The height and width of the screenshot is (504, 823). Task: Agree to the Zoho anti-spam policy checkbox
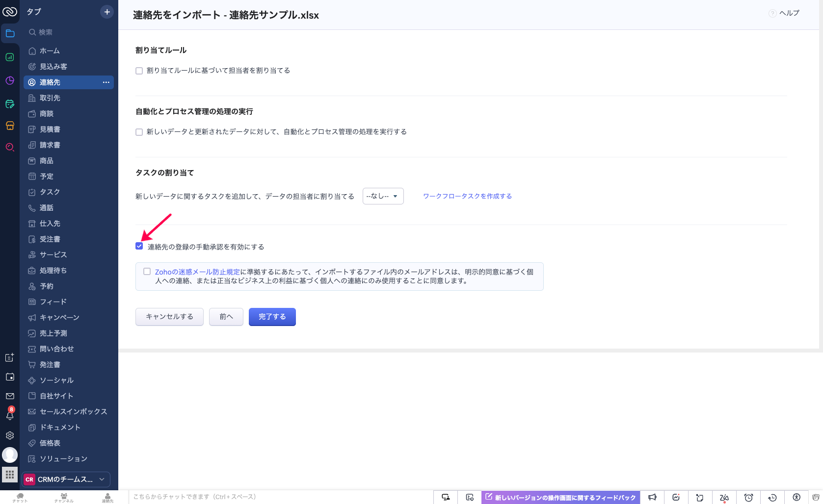pos(147,272)
